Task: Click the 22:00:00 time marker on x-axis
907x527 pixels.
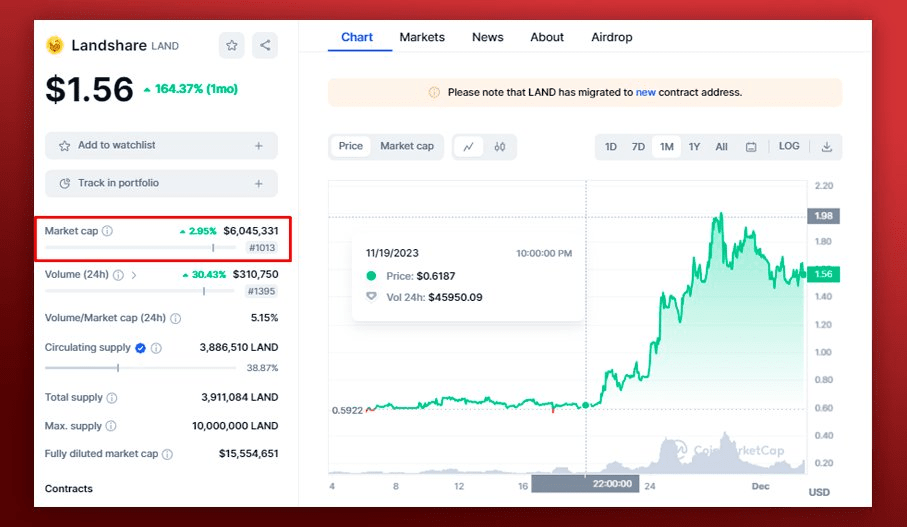Action: tap(585, 484)
